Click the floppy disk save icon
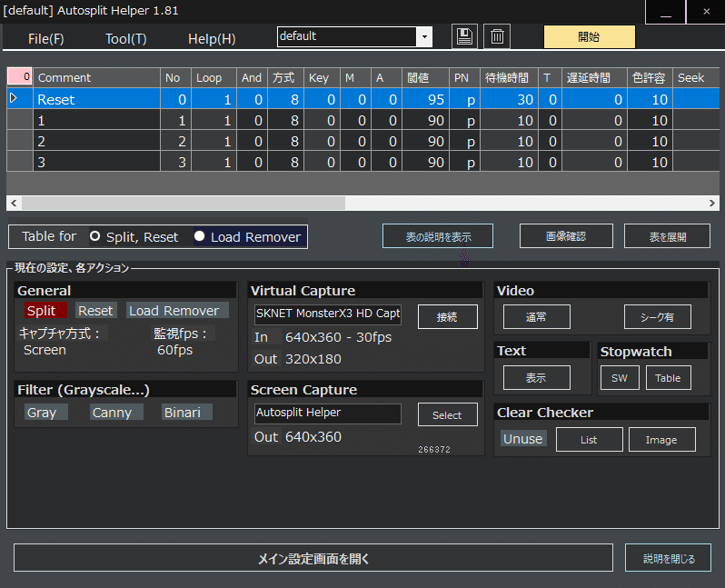The height and width of the screenshot is (588, 725). pyautogui.click(x=464, y=36)
